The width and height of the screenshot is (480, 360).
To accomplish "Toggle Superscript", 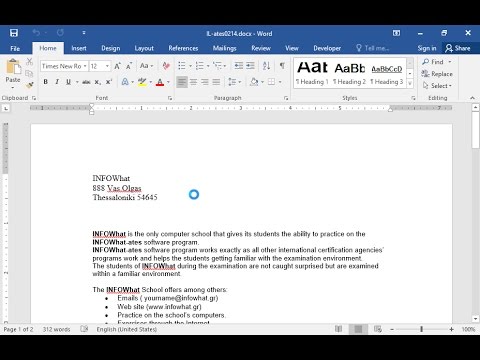I will tap(109, 82).
